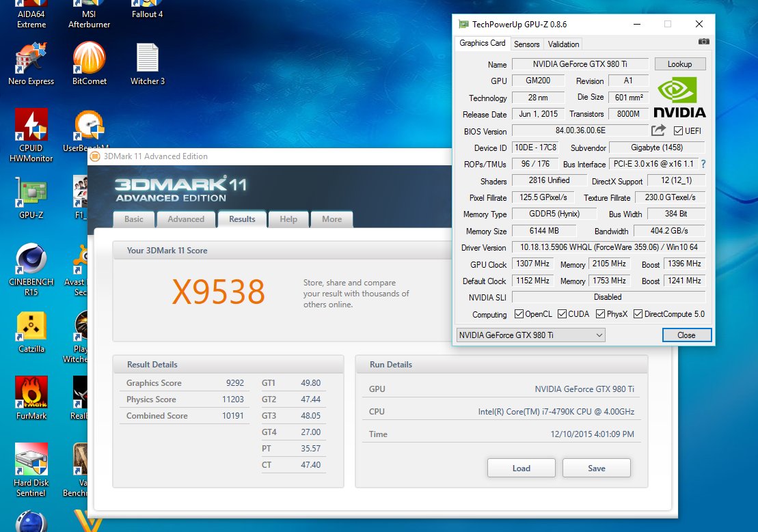The height and width of the screenshot is (532, 758).
Task: Open the Witcher 3 text file icon
Action: tap(148, 64)
